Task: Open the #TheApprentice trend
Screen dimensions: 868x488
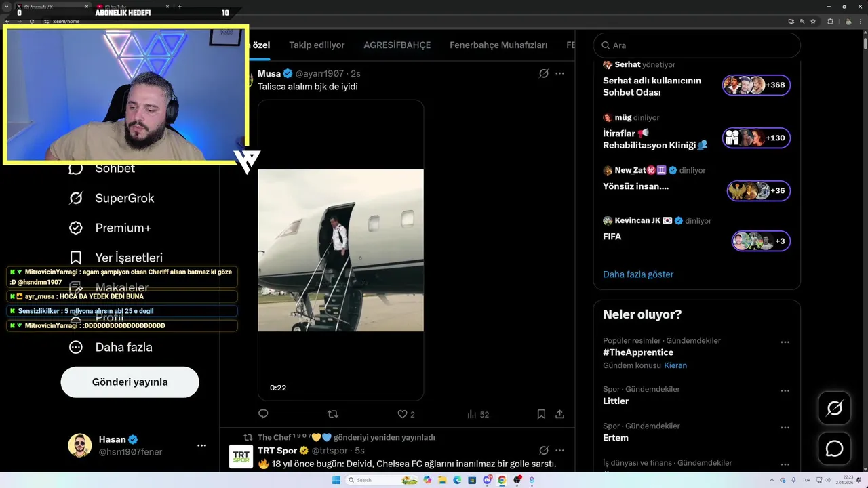Action: click(638, 352)
